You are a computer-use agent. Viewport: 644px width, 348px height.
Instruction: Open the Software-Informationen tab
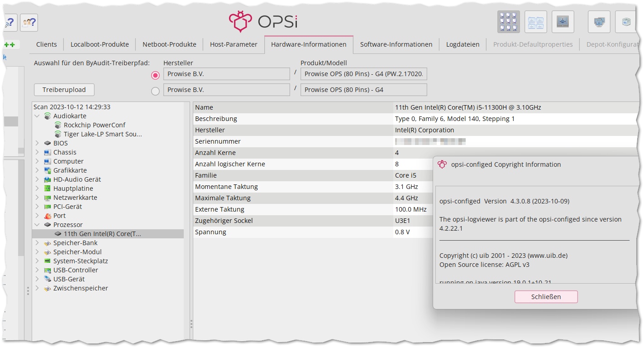point(396,44)
